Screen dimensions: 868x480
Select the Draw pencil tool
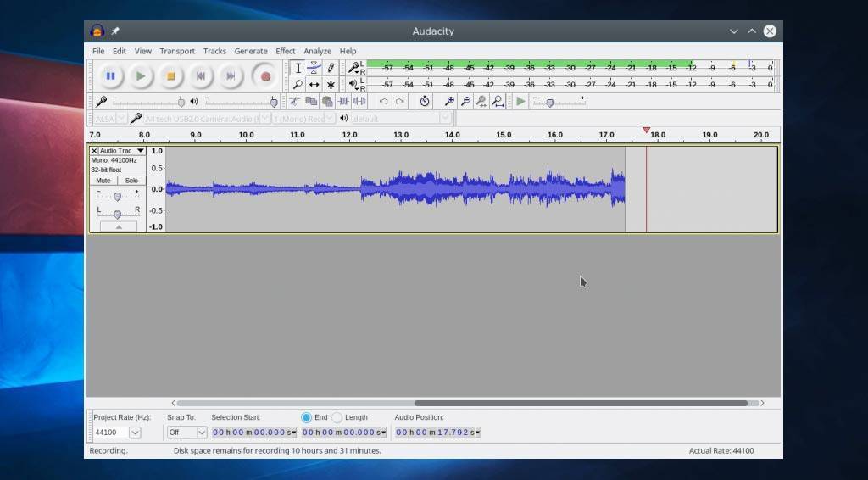(331, 68)
